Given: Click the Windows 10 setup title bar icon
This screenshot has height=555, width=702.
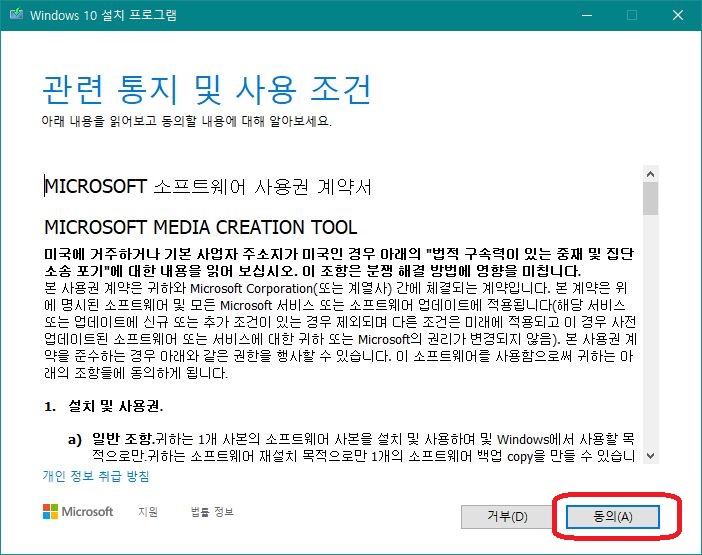Looking at the screenshot, I should pyautogui.click(x=16, y=14).
